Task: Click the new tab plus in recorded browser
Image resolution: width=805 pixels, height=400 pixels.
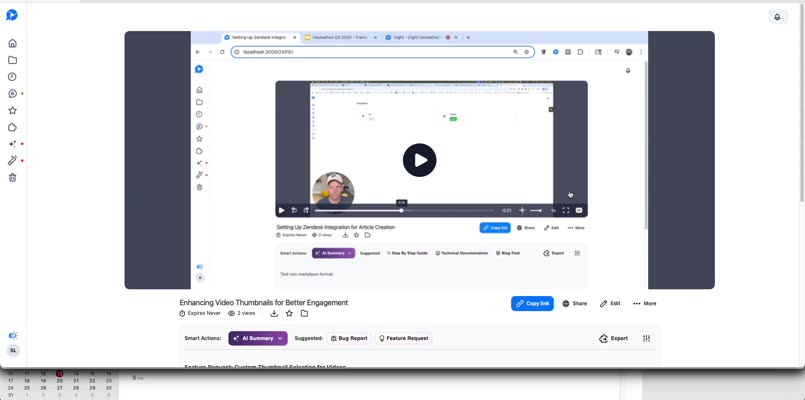Action: tap(468, 37)
